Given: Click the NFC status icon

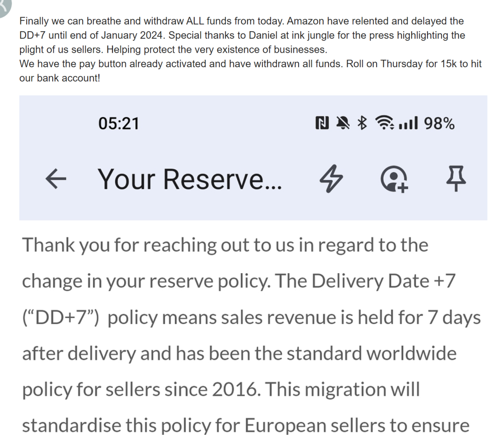Looking at the screenshot, I should pyautogui.click(x=322, y=123).
